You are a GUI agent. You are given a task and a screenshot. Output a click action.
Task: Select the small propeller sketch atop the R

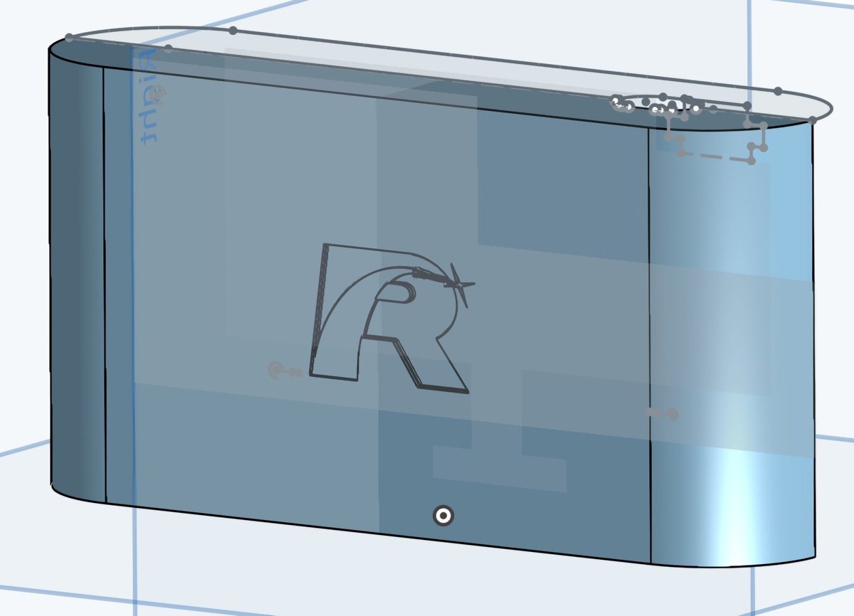460,284
